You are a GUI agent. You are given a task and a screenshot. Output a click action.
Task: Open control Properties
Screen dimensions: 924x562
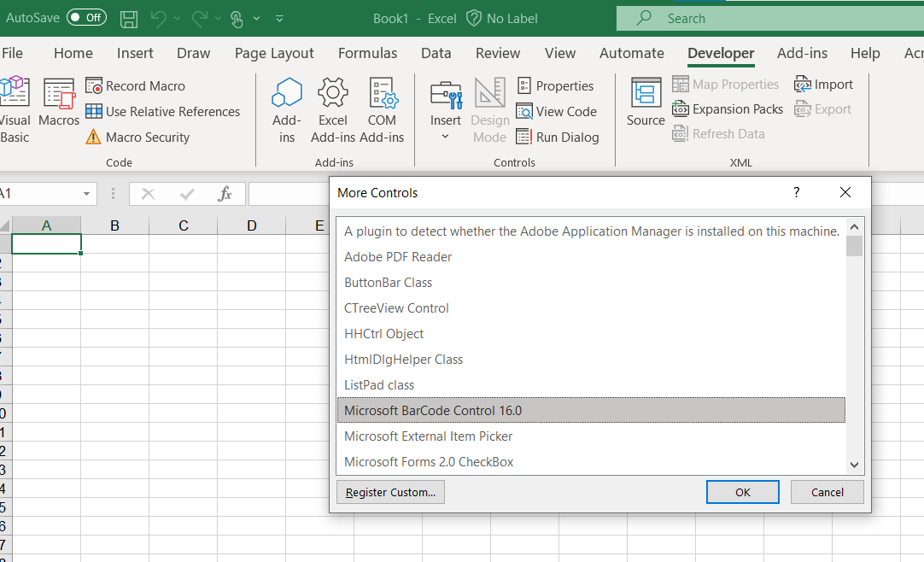click(555, 86)
